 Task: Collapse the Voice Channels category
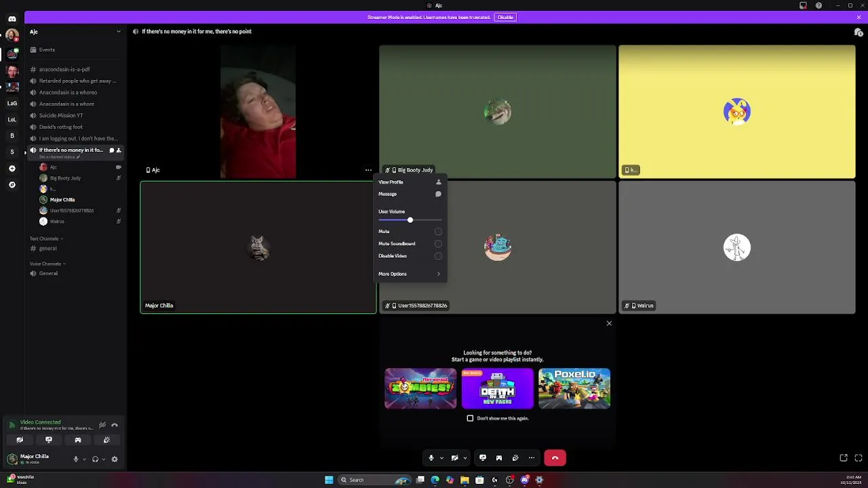click(x=47, y=264)
